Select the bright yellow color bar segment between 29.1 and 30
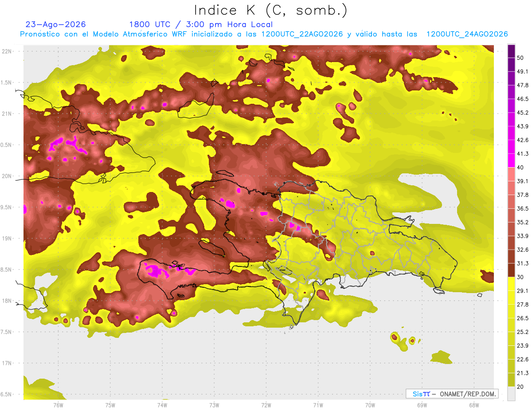The image size is (532, 411). pyautogui.click(x=511, y=284)
